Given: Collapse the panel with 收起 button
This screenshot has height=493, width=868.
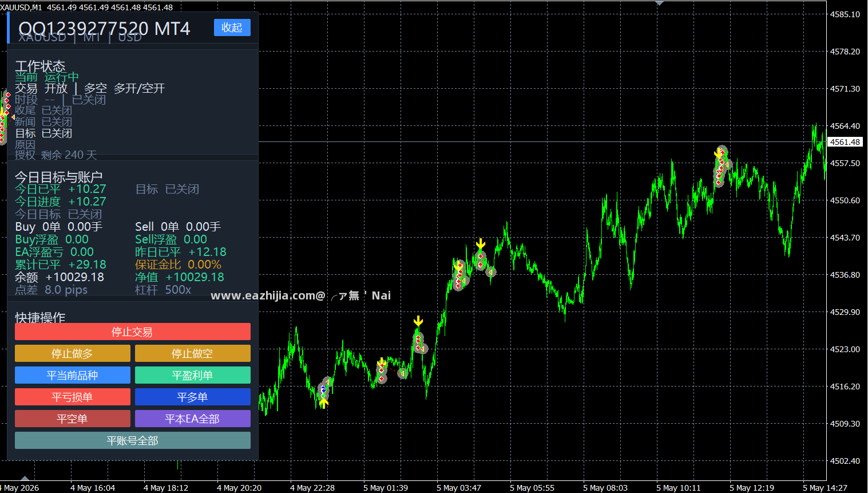Looking at the screenshot, I should click(232, 27).
